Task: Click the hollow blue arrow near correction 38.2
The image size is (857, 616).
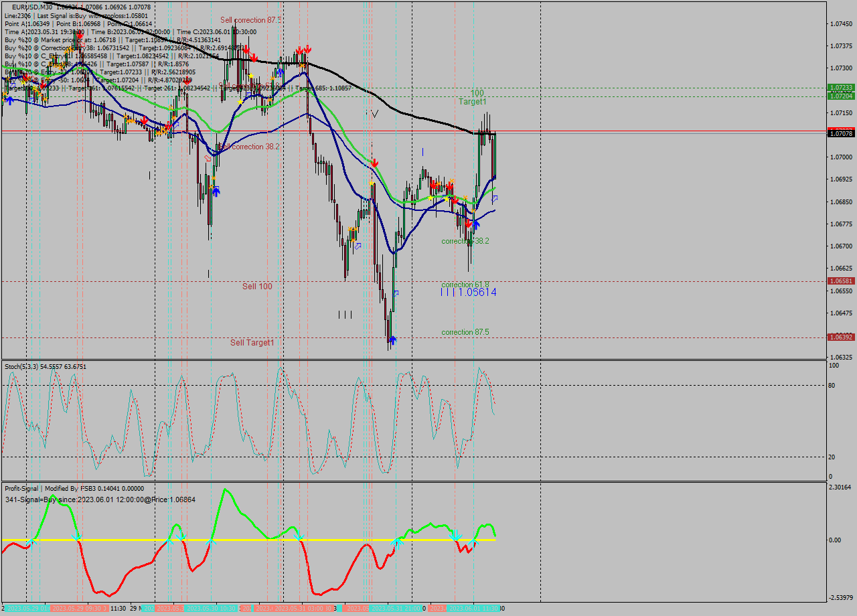Action: (x=495, y=199)
